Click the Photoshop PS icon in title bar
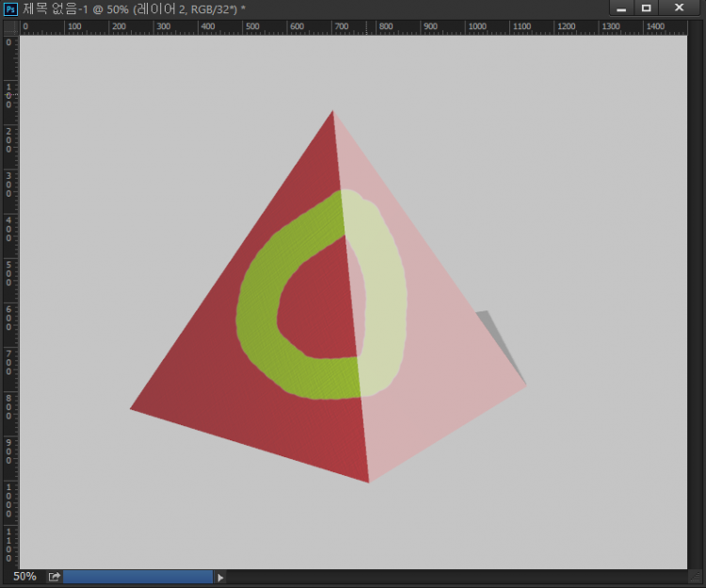The height and width of the screenshot is (588, 706). pos(10,8)
